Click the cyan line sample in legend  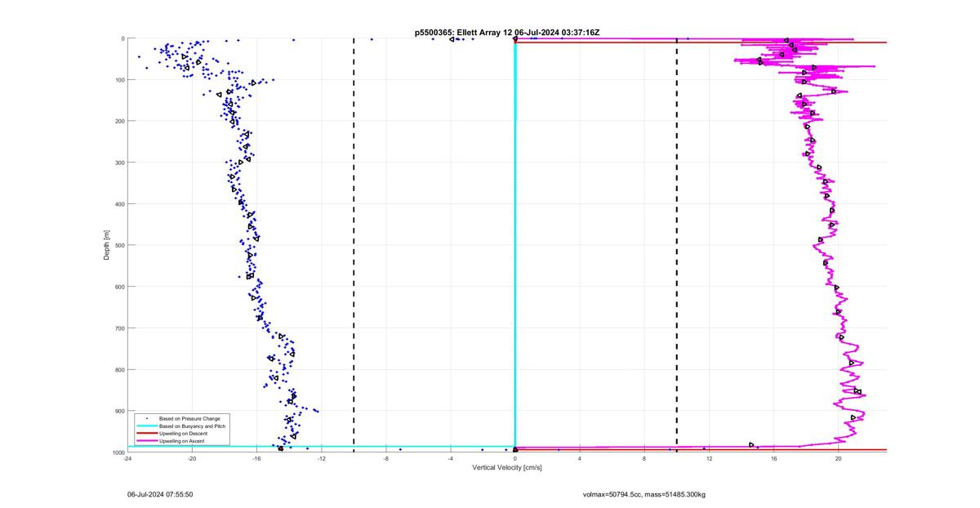tap(146, 426)
